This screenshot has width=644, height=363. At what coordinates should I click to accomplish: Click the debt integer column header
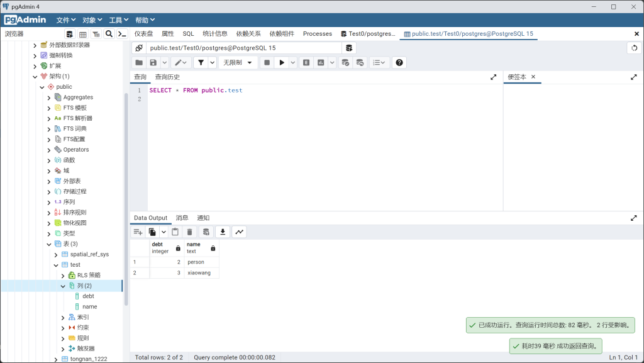(167, 248)
